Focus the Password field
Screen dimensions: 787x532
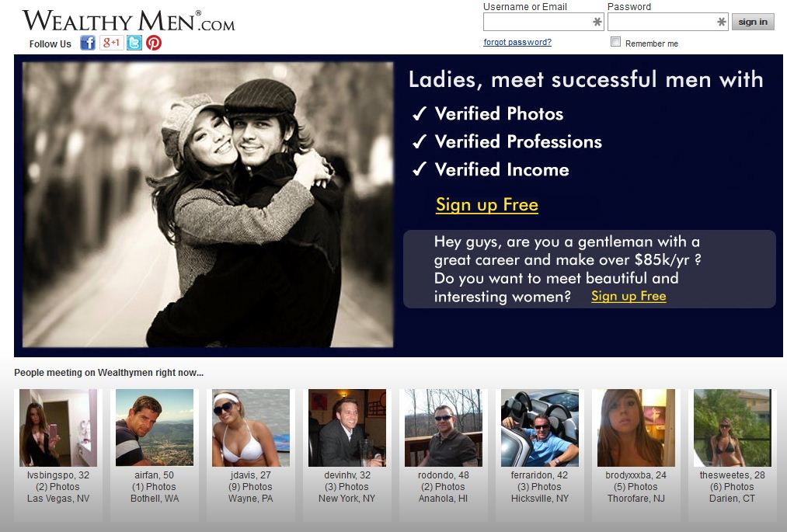pos(667,22)
